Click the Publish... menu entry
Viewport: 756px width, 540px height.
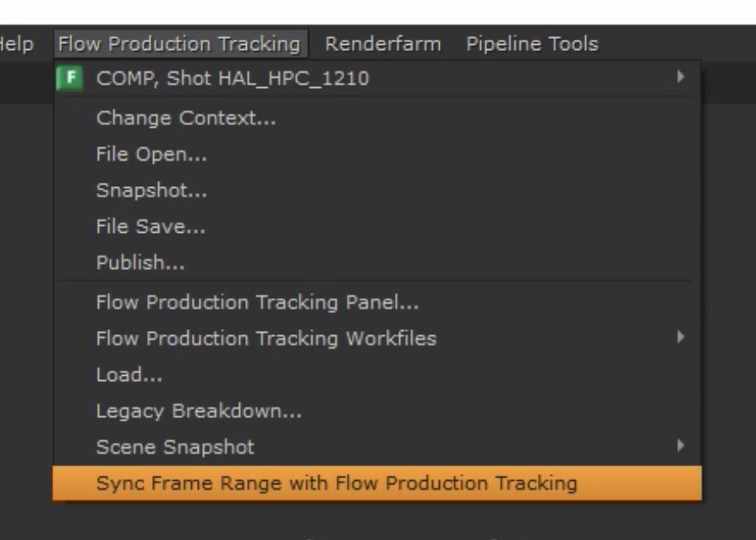point(140,263)
